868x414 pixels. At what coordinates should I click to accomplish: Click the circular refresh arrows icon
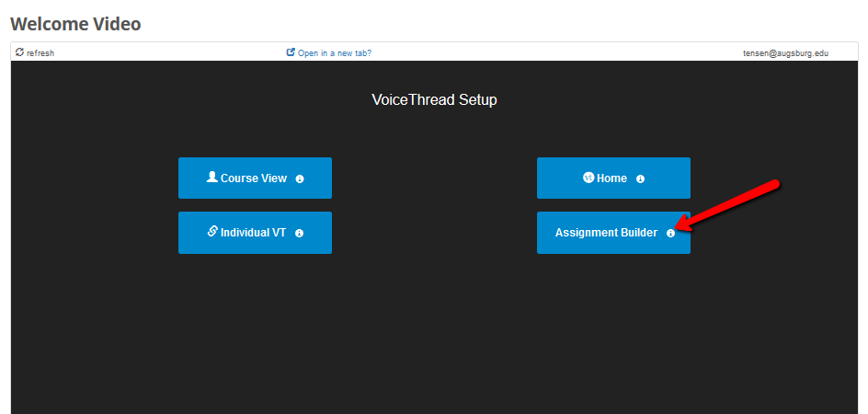tap(20, 52)
